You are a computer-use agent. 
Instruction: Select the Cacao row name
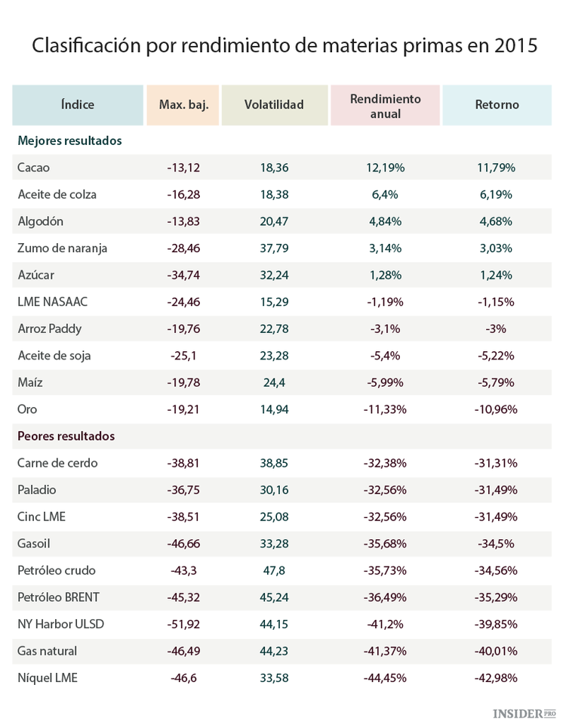33,167
